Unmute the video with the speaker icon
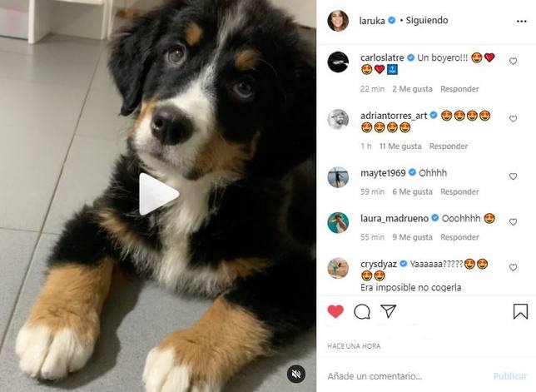The image size is (536, 392). pos(296,374)
